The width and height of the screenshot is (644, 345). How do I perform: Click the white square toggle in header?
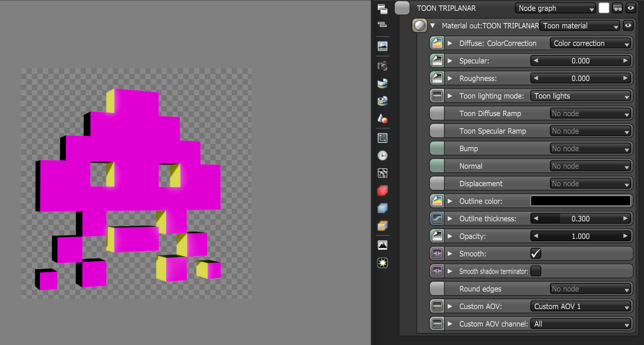(604, 8)
